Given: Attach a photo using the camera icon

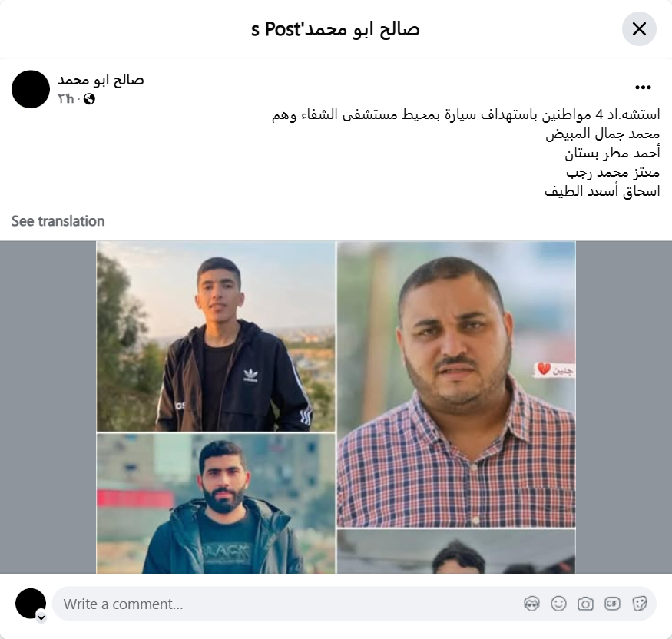Looking at the screenshot, I should point(585,604).
